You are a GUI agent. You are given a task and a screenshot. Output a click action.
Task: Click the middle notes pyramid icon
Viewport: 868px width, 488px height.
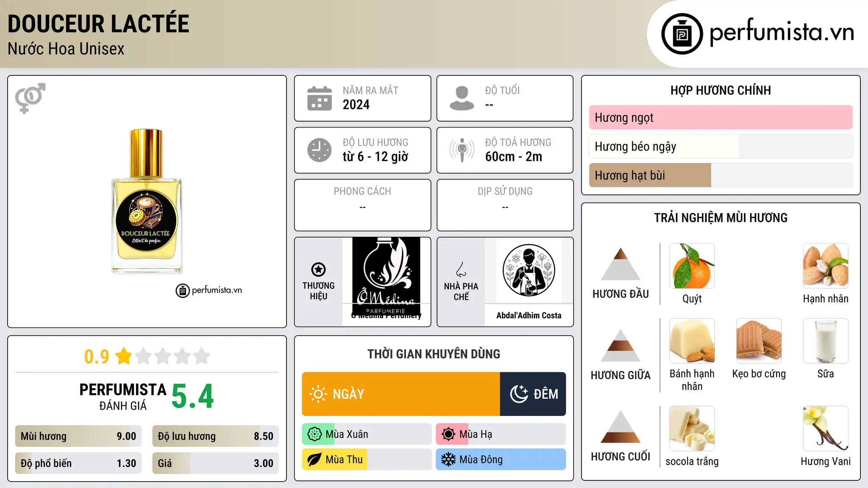[620, 345]
